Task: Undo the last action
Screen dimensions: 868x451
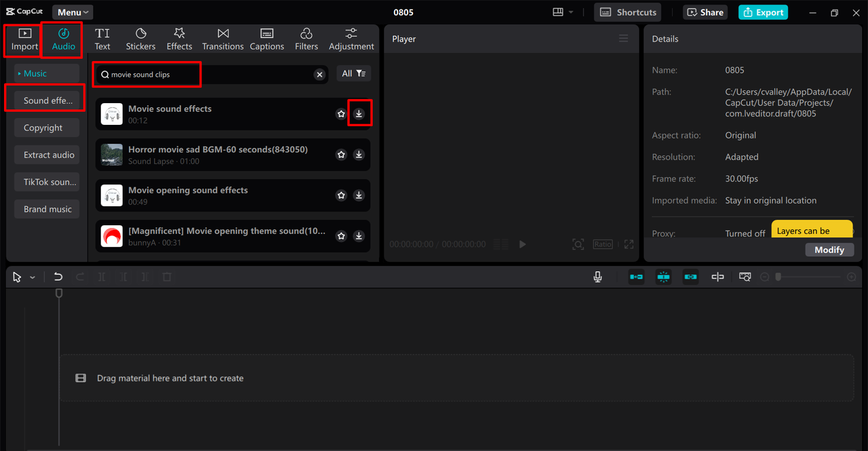Action: (58, 277)
